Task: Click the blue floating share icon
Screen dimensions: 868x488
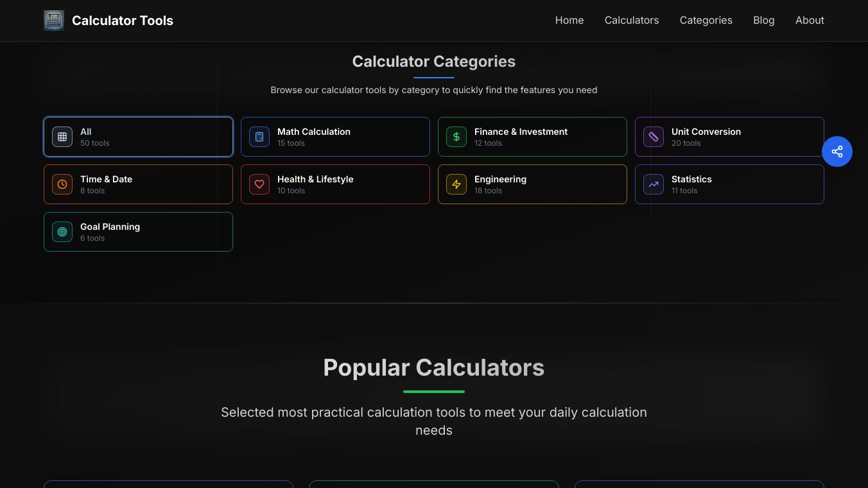Action: pos(837,152)
